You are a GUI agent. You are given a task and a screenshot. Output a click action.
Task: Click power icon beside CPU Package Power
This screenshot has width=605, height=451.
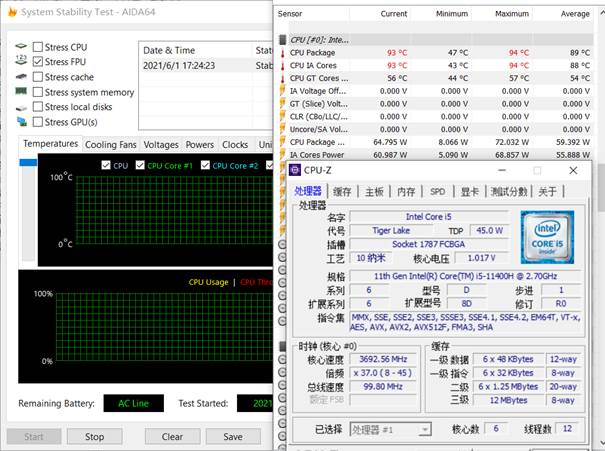(x=282, y=142)
